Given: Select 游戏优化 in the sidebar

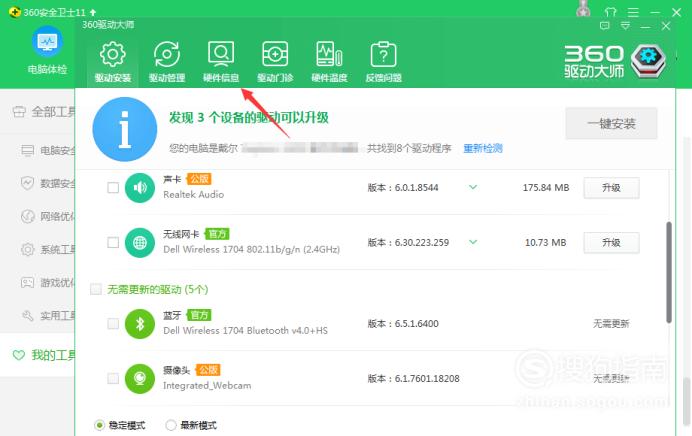Looking at the screenshot, I should [48, 282].
